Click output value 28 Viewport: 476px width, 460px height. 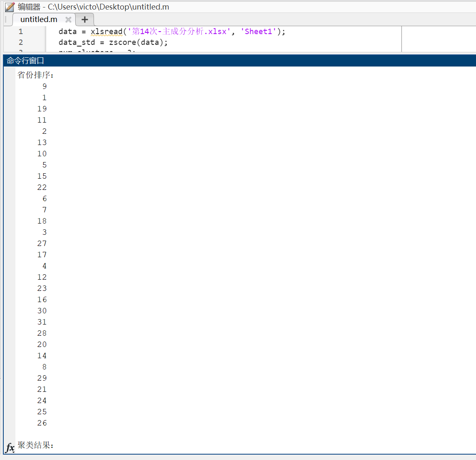tap(42, 334)
